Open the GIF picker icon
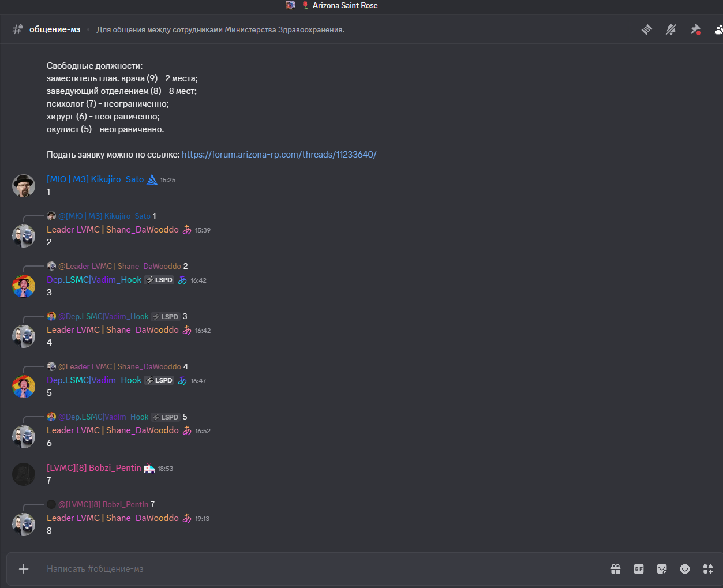723x588 pixels. (x=639, y=569)
